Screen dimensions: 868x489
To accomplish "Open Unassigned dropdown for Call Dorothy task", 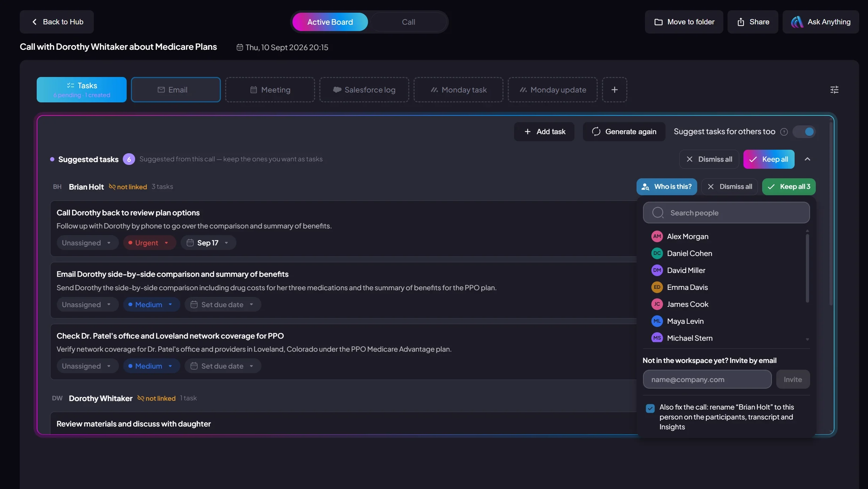I will pos(87,243).
